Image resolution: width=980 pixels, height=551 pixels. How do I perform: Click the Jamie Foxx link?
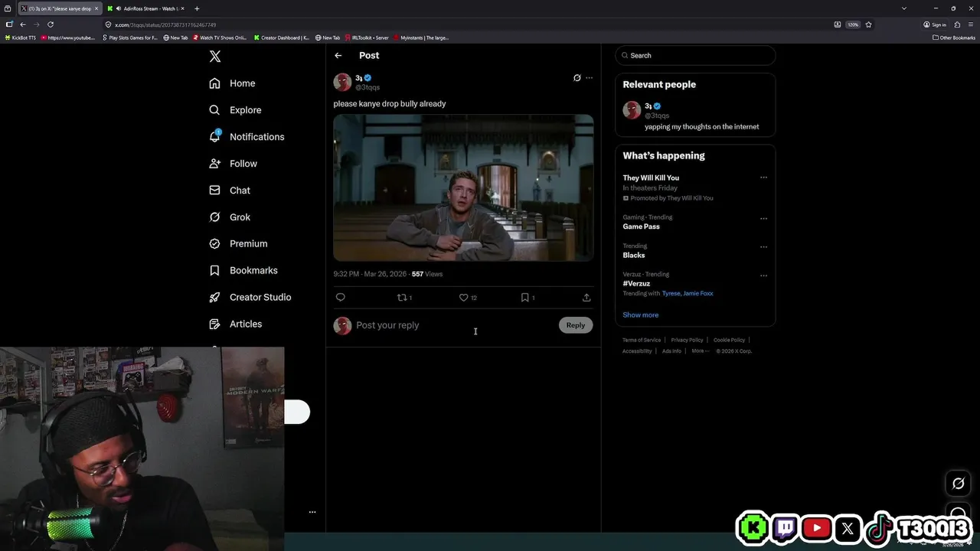tap(698, 293)
